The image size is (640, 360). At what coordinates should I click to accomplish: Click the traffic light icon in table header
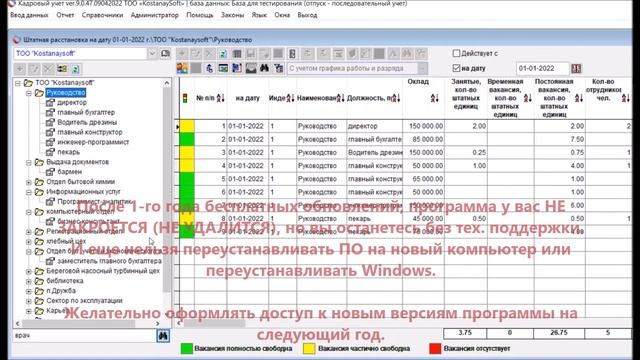185,98
